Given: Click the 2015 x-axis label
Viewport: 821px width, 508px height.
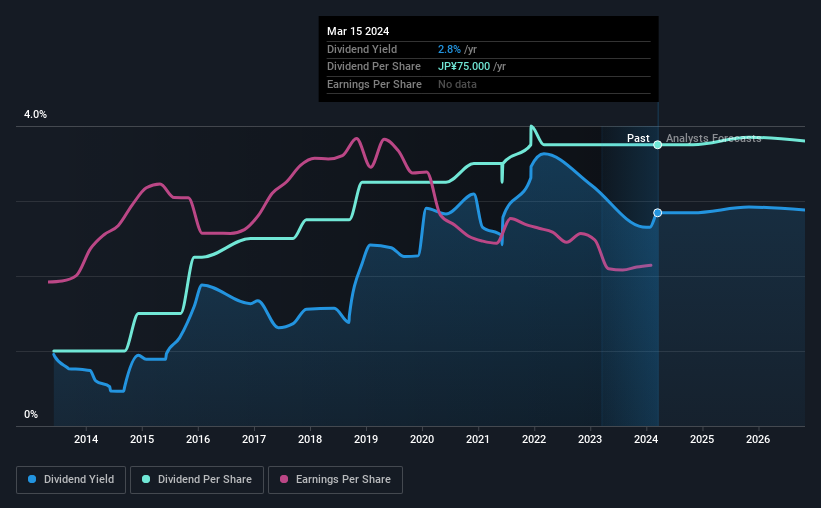Looking at the screenshot, I should [142, 439].
